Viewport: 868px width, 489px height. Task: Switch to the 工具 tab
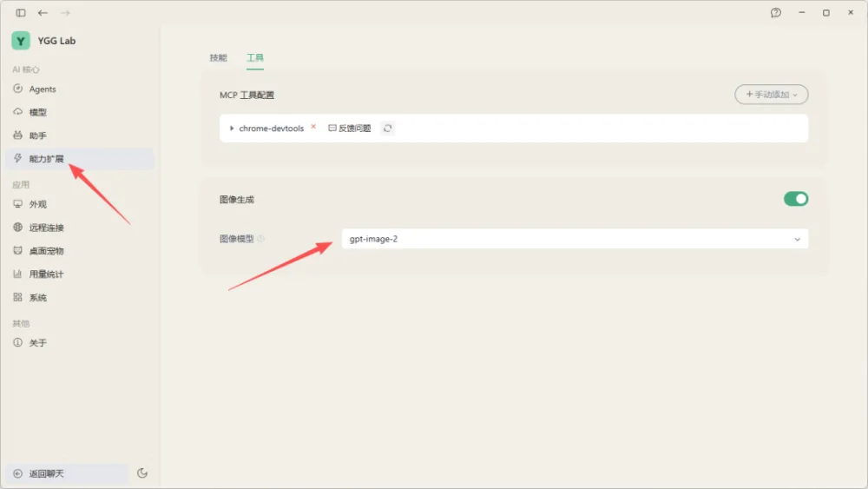(255, 57)
